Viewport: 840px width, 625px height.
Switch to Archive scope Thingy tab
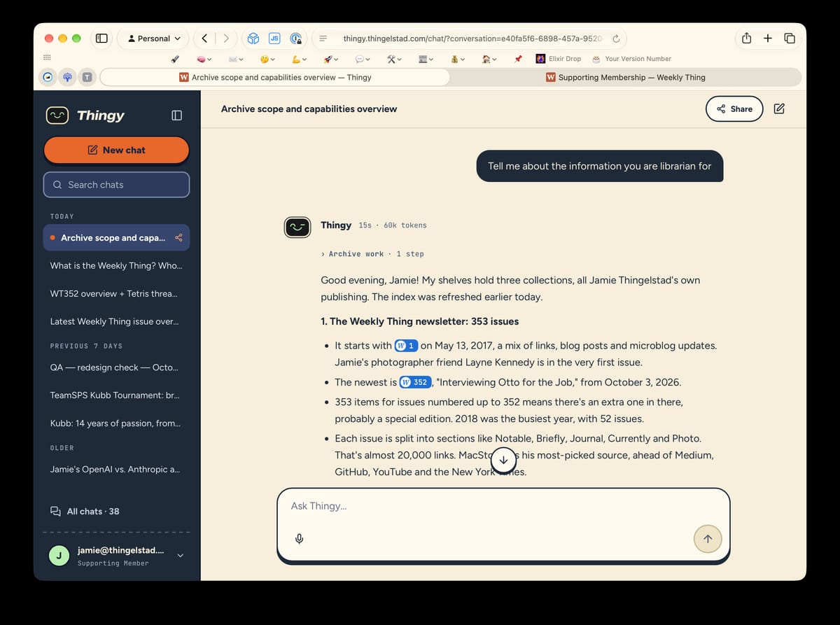click(275, 77)
